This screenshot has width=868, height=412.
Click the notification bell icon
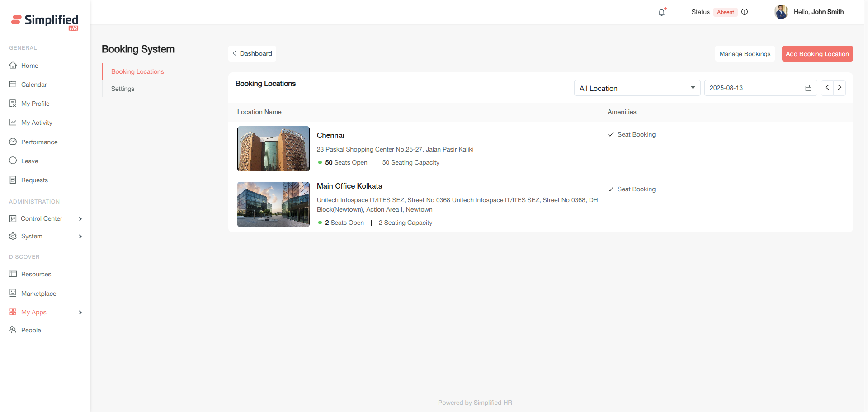pos(661,13)
